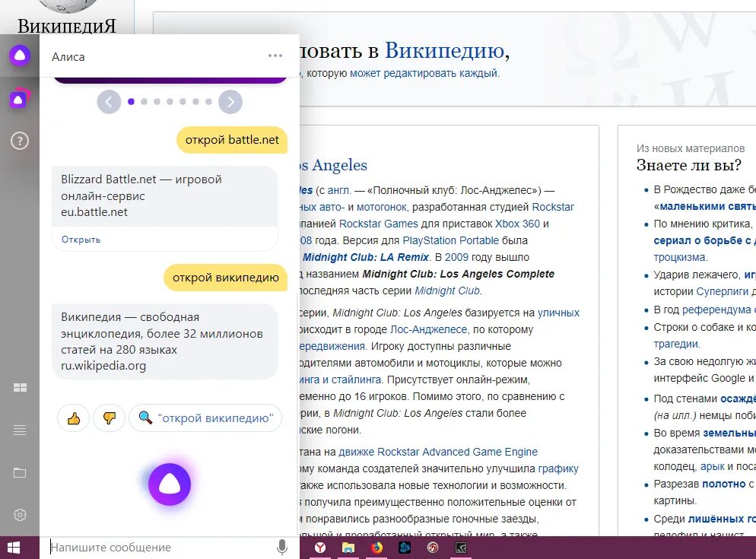Dislike the answer with thumbs down
Viewport: 756px width, 559px height.
[x=110, y=418]
